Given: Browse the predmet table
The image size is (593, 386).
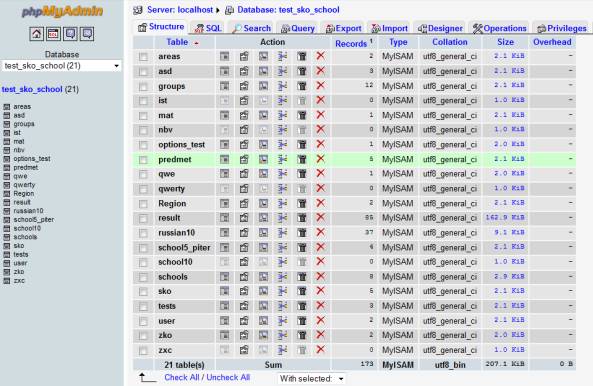Looking at the screenshot, I should click(x=224, y=159).
